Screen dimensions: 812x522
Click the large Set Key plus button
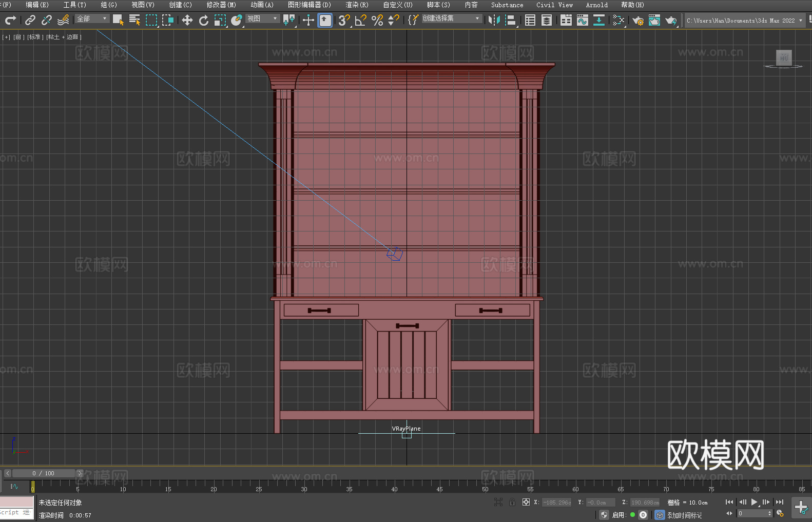[x=801, y=508]
